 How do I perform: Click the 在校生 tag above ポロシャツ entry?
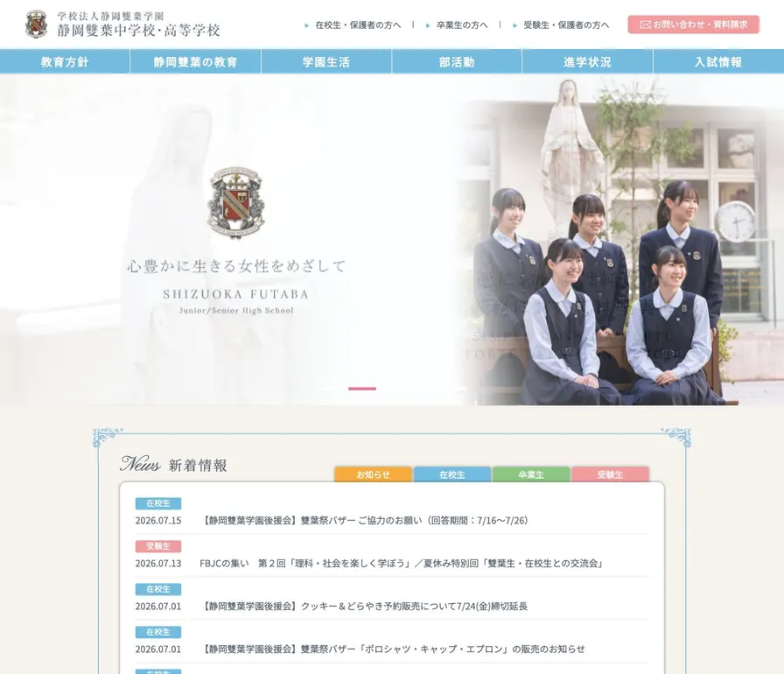click(x=158, y=633)
